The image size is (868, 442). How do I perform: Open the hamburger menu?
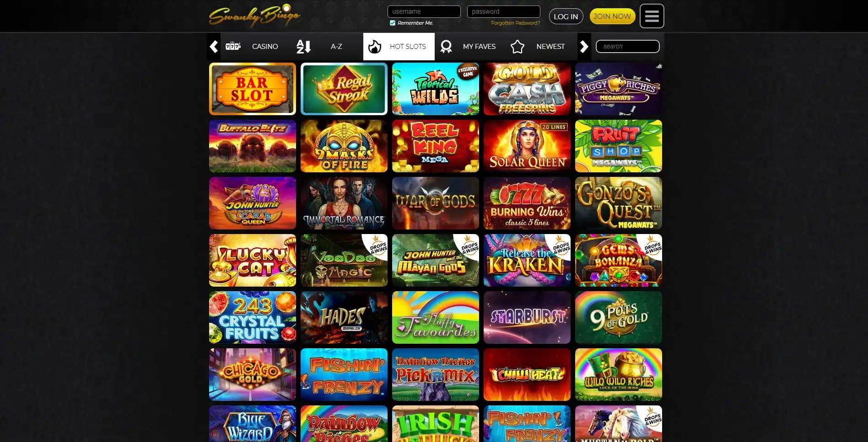click(x=652, y=16)
